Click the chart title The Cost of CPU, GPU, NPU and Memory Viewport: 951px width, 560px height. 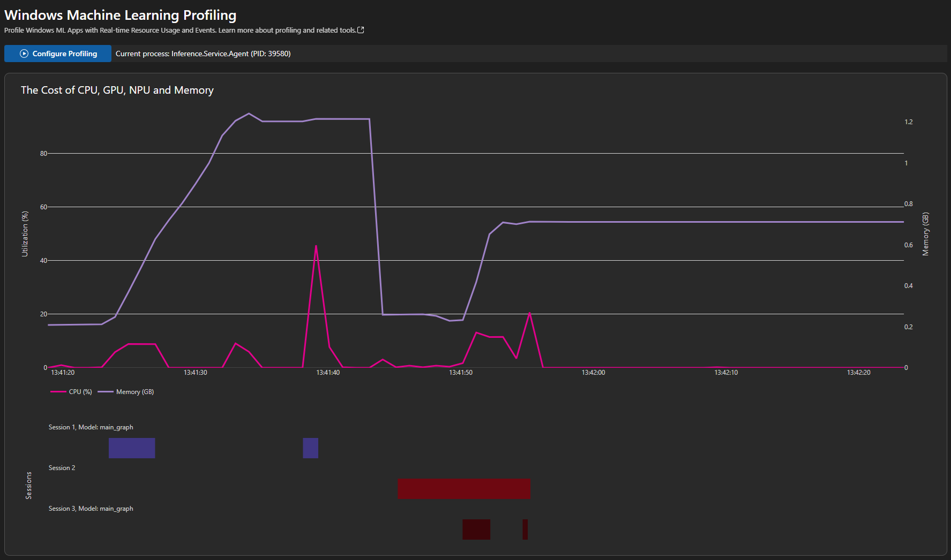click(117, 90)
